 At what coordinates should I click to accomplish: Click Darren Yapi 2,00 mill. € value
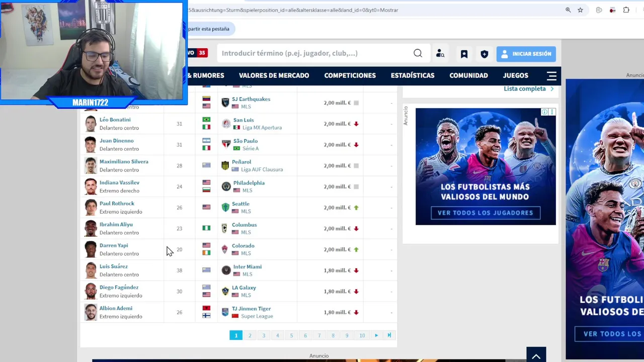(337, 249)
